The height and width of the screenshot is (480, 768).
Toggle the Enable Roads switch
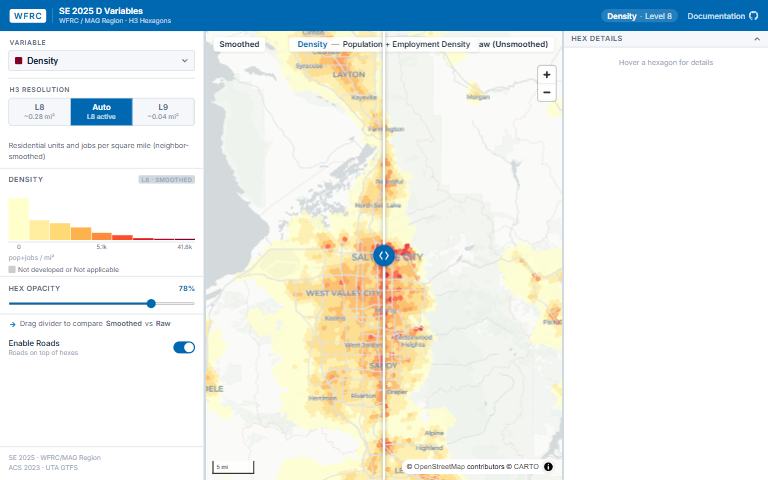(x=184, y=347)
